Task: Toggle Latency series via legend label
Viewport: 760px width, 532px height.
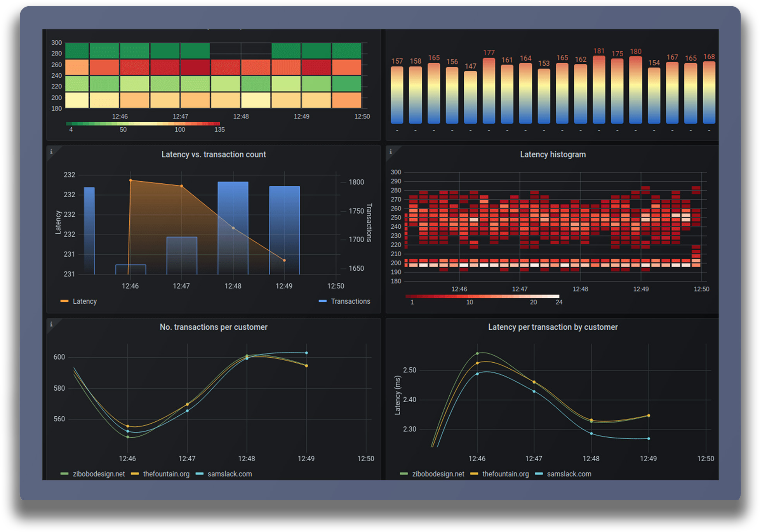Action: tap(85, 301)
